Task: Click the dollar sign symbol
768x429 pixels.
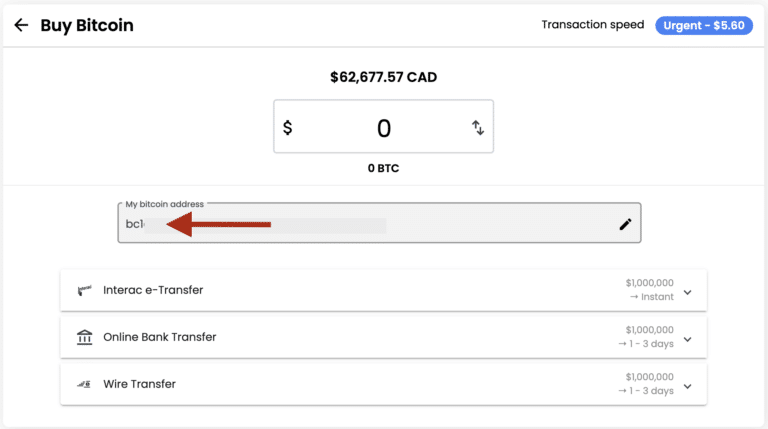Action: click(x=288, y=127)
